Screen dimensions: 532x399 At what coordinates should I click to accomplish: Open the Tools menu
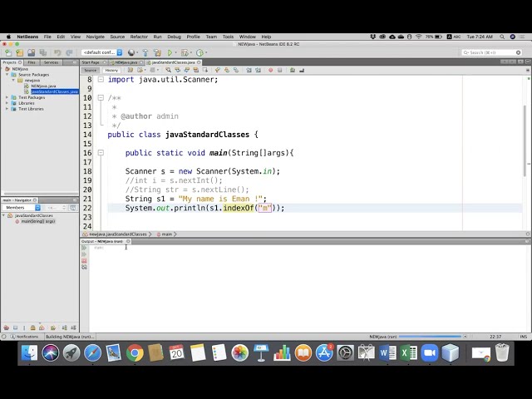coord(228,37)
